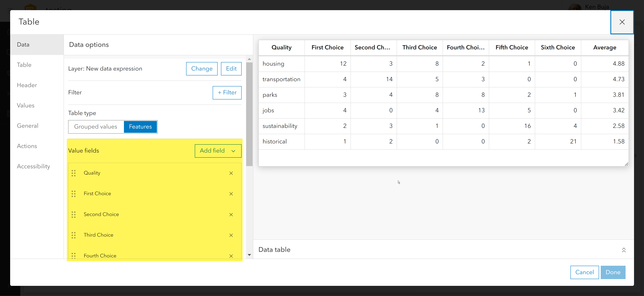Remove the Third Choice value field
The height and width of the screenshot is (296, 644).
[231, 235]
